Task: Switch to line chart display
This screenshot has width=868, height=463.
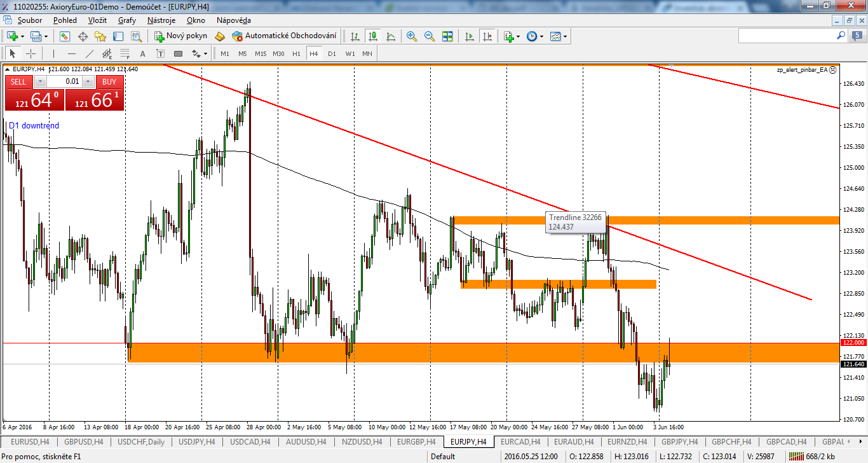Action: coord(390,36)
